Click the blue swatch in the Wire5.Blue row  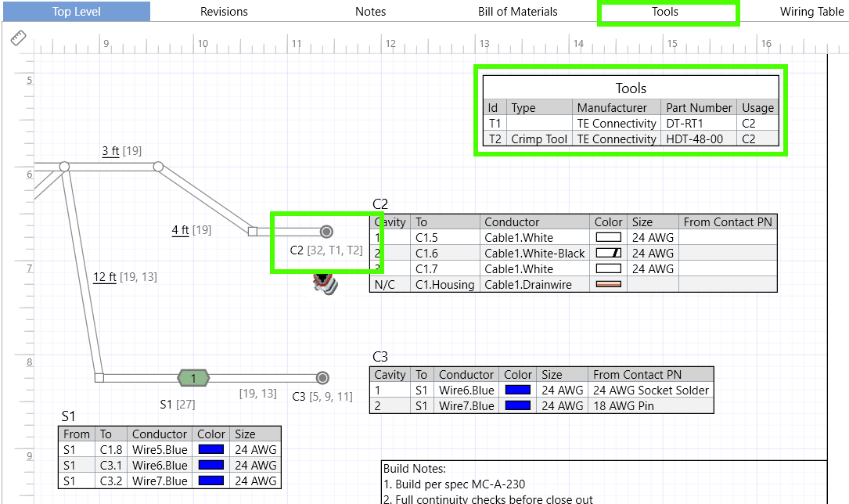pos(211,449)
